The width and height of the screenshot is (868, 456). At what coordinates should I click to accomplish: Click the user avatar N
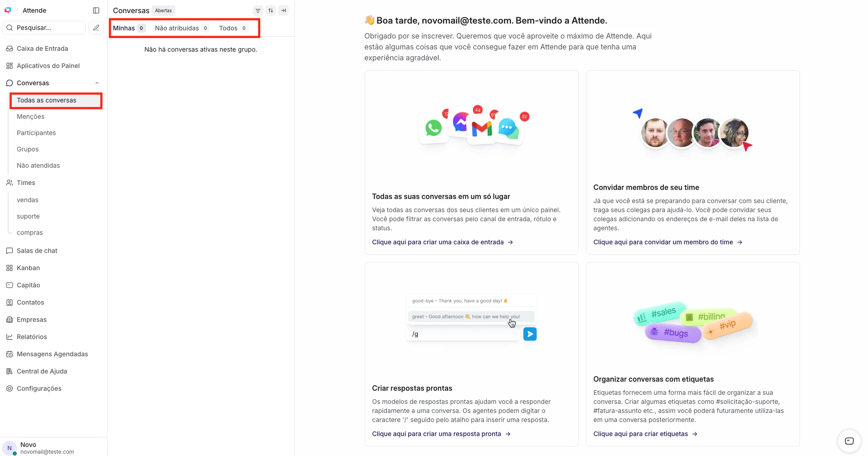click(10, 448)
